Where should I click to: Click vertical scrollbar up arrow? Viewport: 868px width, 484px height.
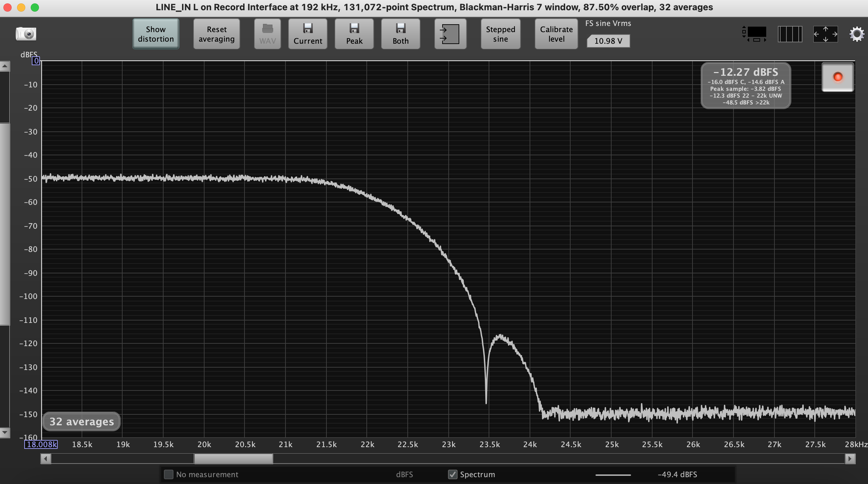pos(5,66)
